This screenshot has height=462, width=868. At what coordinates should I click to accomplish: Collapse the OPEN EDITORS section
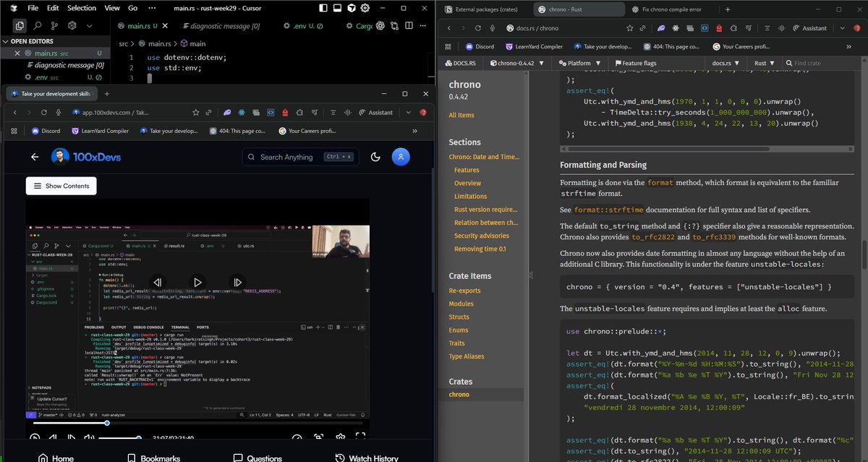pyautogui.click(x=6, y=41)
